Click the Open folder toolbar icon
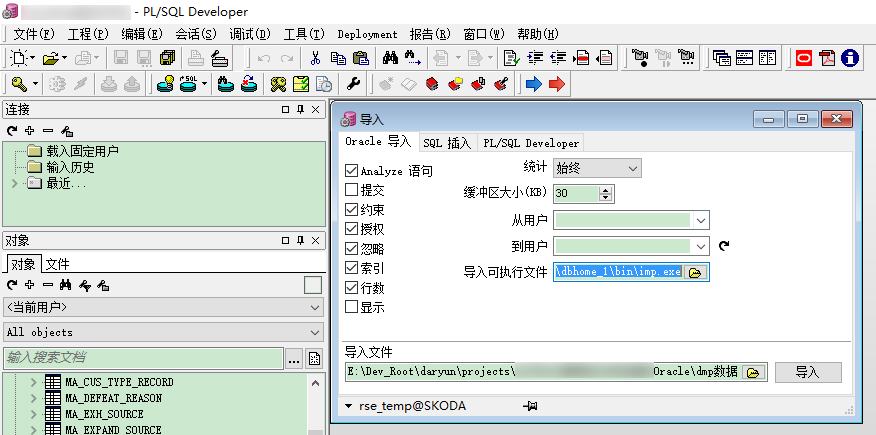The image size is (876, 435). point(51,58)
